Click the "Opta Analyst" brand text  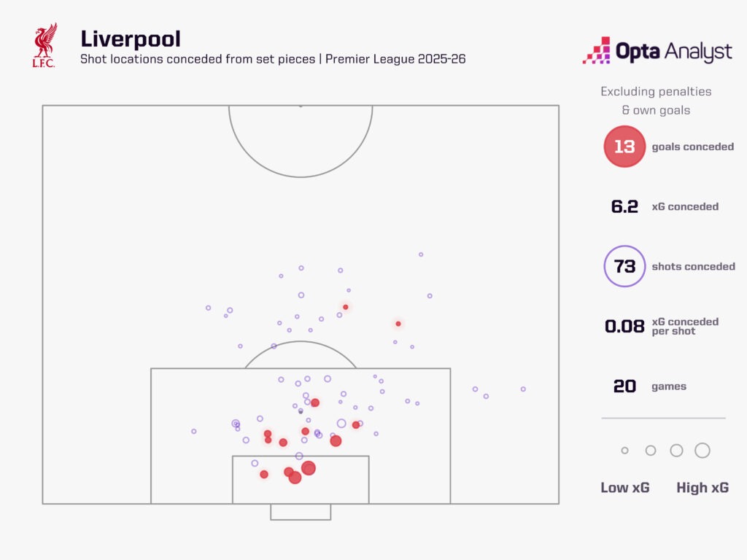click(x=673, y=51)
